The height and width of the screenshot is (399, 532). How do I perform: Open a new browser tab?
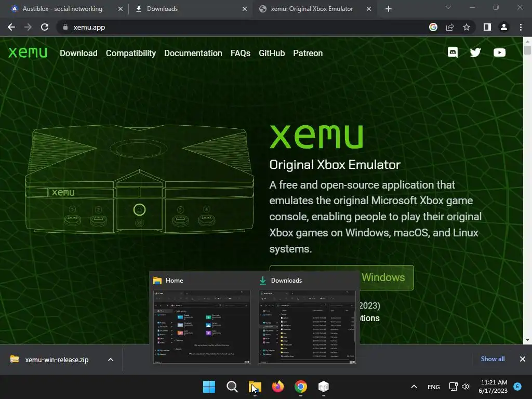pos(389,9)
